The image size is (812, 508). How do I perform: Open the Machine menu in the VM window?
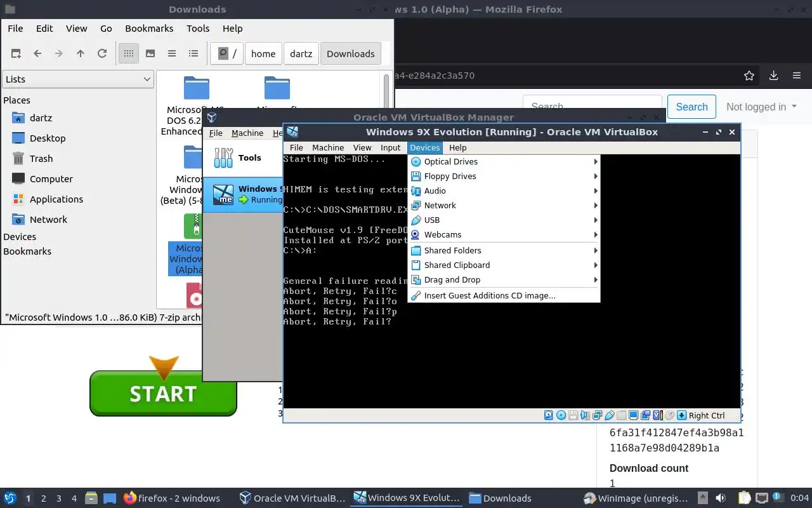click(328, 148)
